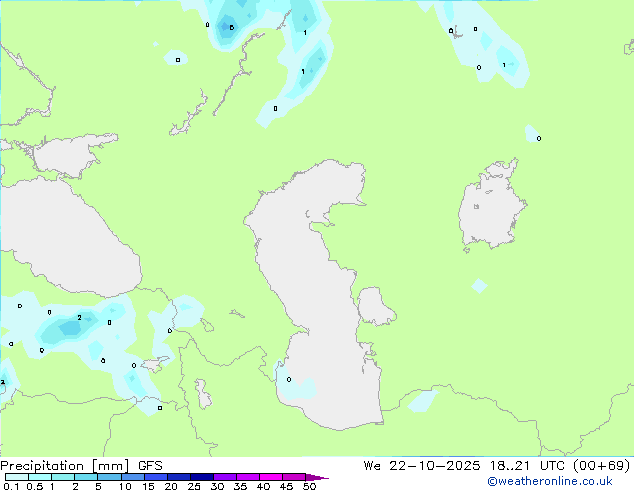Click the over-50 arrow tip of the legend
The image size is (634, 490).
click(x=317, y=477)
